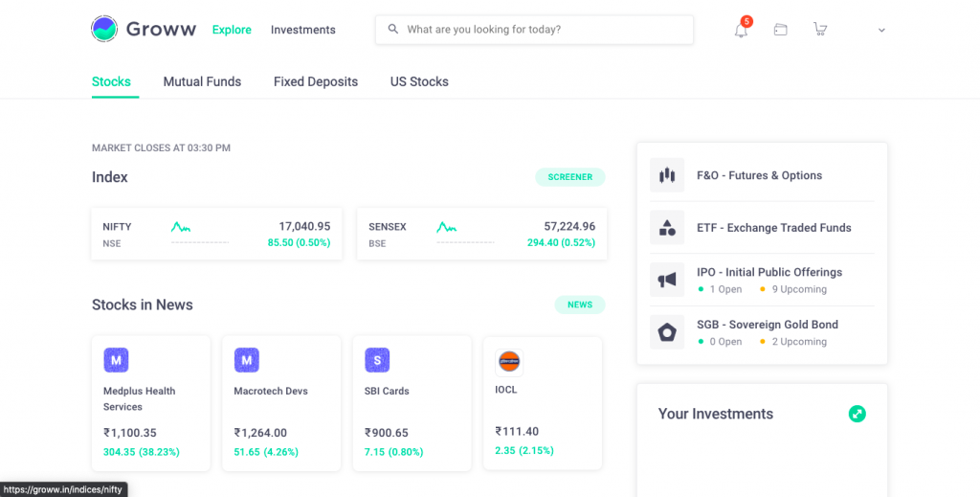The width and height of the screenshot is (980, 497).
Task: Expand Your Investments with green arrow icon
Action: pyautogui.click(x=857, y=414)
